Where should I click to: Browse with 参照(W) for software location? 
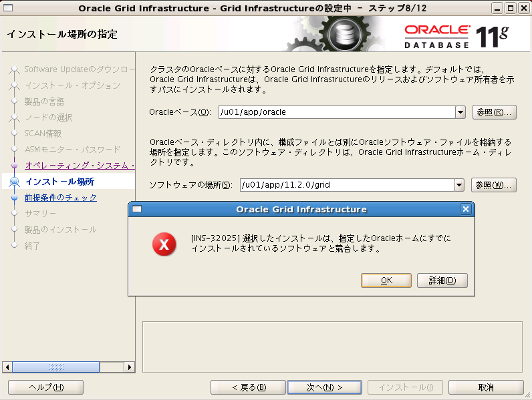[494, 185]
